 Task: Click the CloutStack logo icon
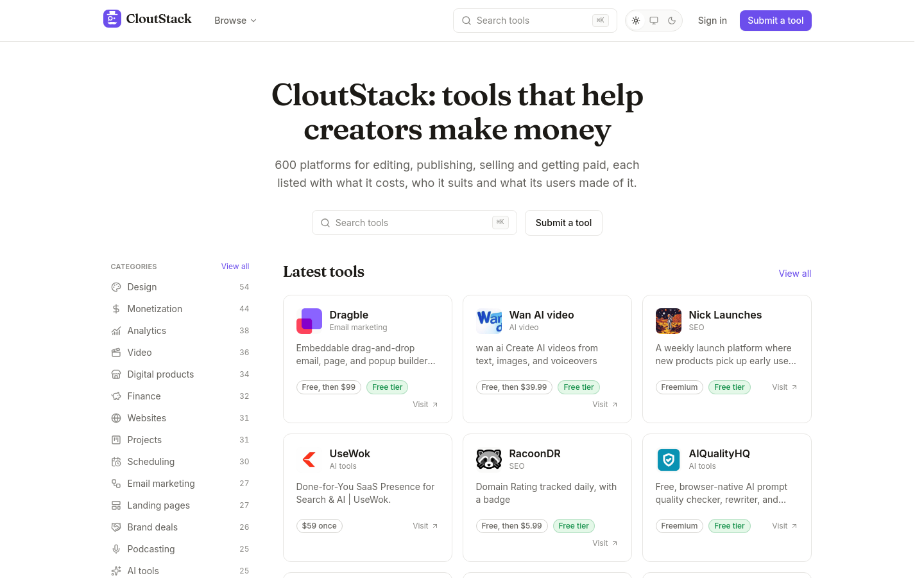click(112, 19)
